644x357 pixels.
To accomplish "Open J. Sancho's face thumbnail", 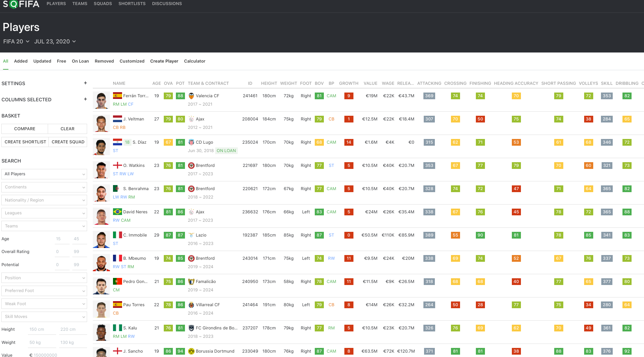I will pos(101,352).
